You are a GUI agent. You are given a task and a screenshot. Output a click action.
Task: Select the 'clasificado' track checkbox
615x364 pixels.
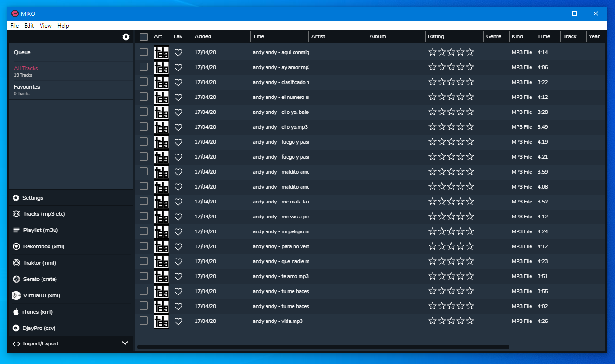coord(144,82)
